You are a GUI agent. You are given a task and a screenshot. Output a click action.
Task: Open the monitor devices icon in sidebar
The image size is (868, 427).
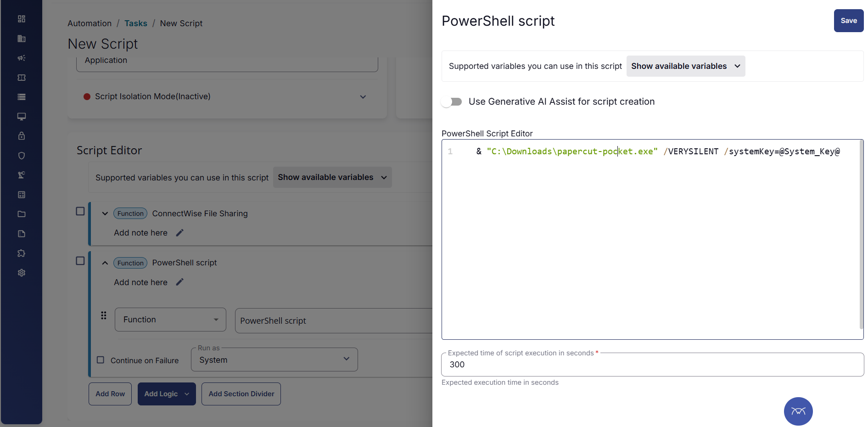22,117
